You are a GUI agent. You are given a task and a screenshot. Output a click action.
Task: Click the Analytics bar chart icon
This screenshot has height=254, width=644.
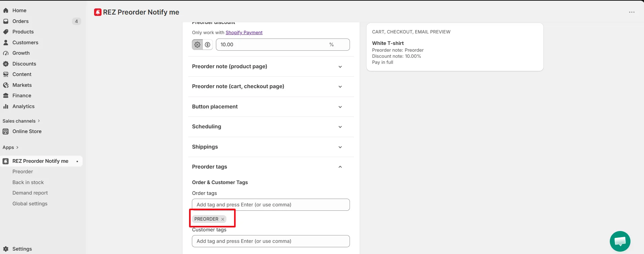pyautogui.click(x=6, y=106)
